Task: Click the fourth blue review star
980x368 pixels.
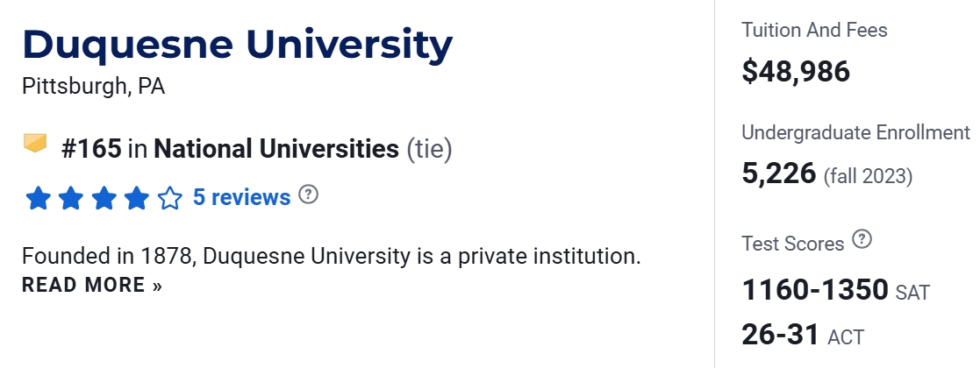Action: coord(136,199)
